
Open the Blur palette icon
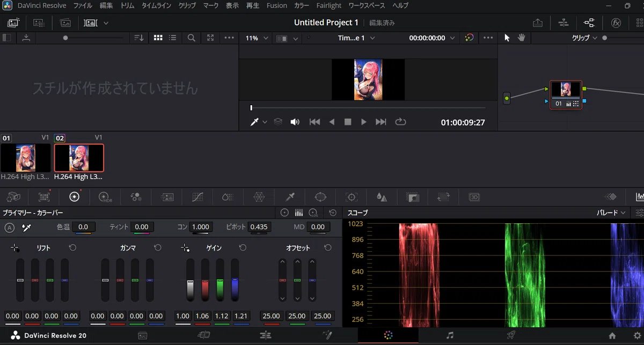coord(382,197)
